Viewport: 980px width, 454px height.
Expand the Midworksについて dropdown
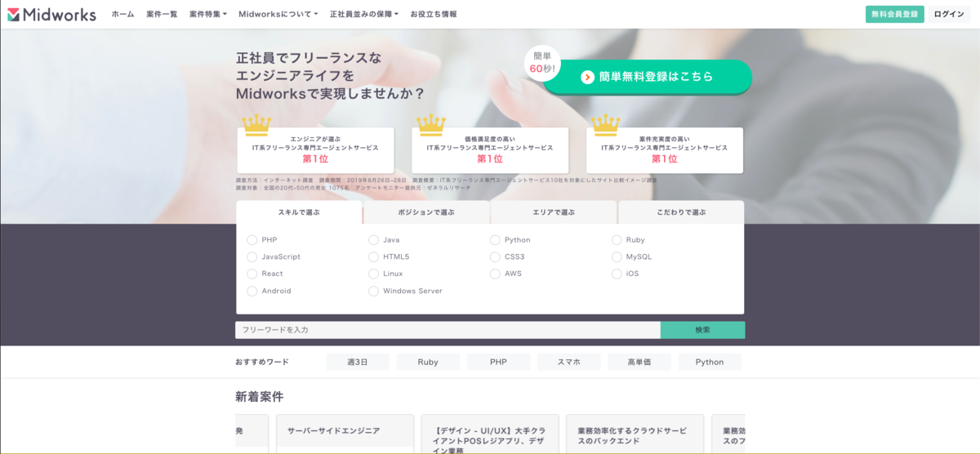click(x=278, y=14)
